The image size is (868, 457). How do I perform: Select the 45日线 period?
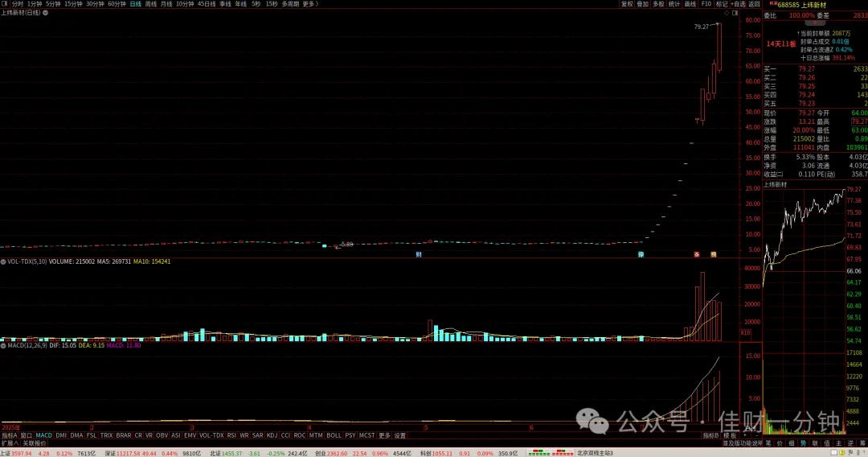click(207, 4)
